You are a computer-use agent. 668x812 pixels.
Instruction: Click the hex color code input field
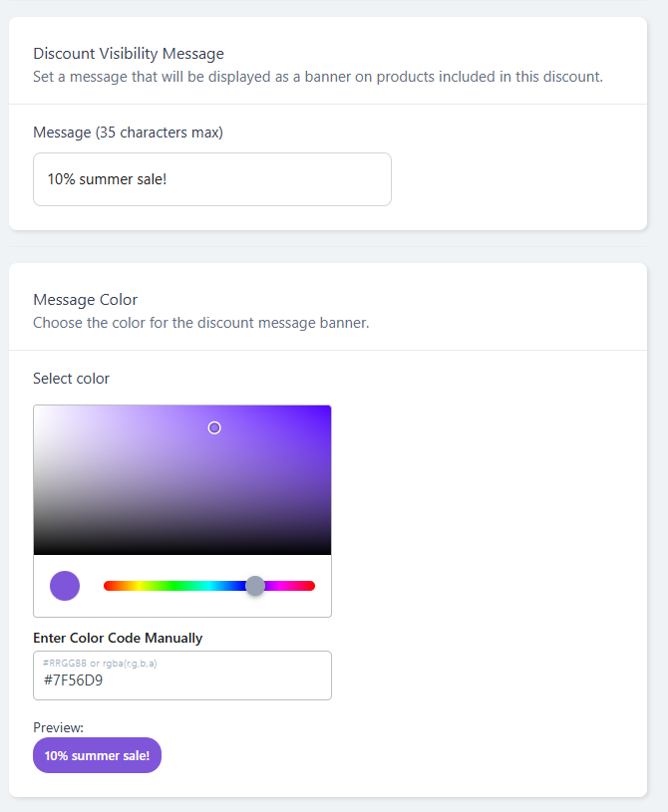click(x=182, y=676)
